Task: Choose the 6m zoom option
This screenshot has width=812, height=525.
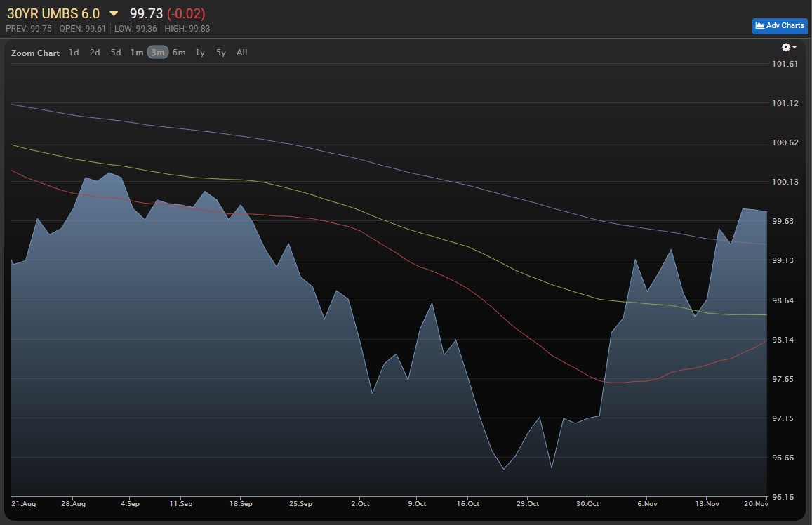Action: 179,53
